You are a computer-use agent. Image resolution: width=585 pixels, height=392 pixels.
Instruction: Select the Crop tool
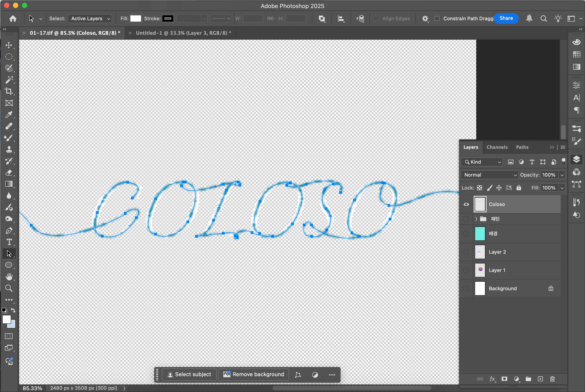(9, 91)
